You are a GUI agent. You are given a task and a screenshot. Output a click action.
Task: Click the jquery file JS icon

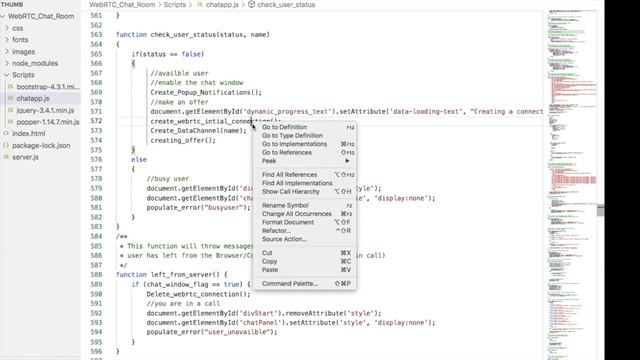[x=11, y=110]
